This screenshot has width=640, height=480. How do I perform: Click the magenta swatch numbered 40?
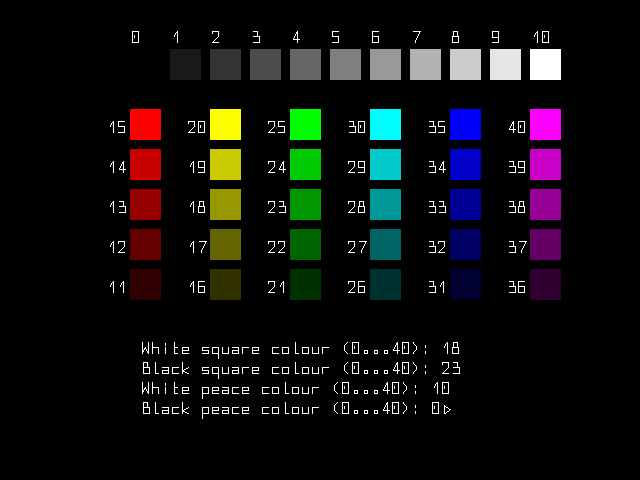[545, 125]
